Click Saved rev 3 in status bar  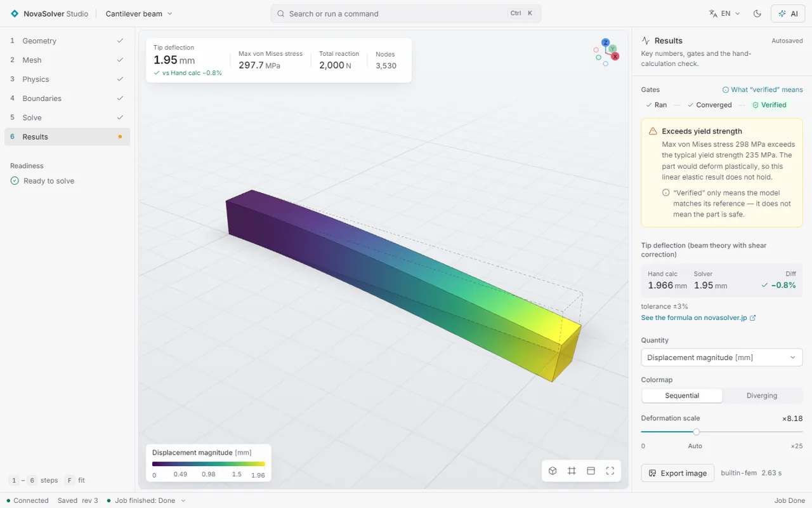pyautogui.click(x=77, y=500)
